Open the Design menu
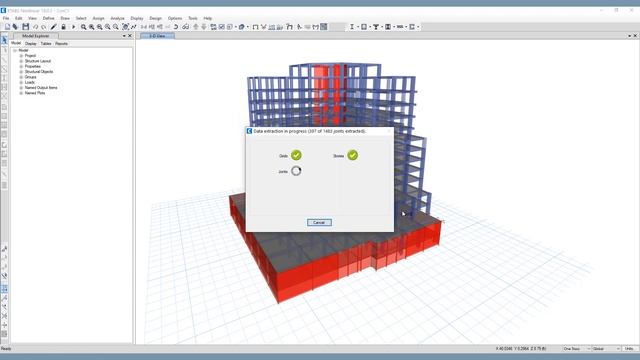The width and height of the screenshot is (640, 360). 156,18
